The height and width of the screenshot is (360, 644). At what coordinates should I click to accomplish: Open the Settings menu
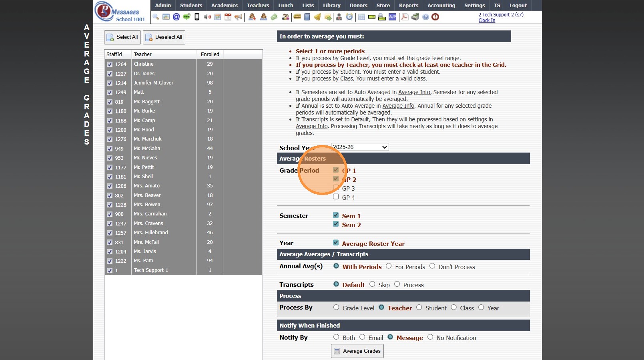pos(474,5)
